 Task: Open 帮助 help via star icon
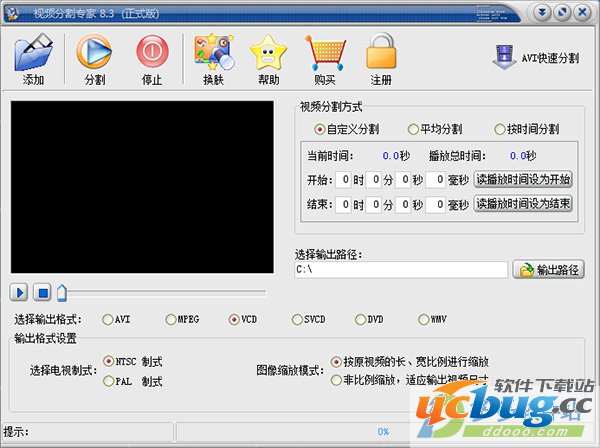pos(268,53)
